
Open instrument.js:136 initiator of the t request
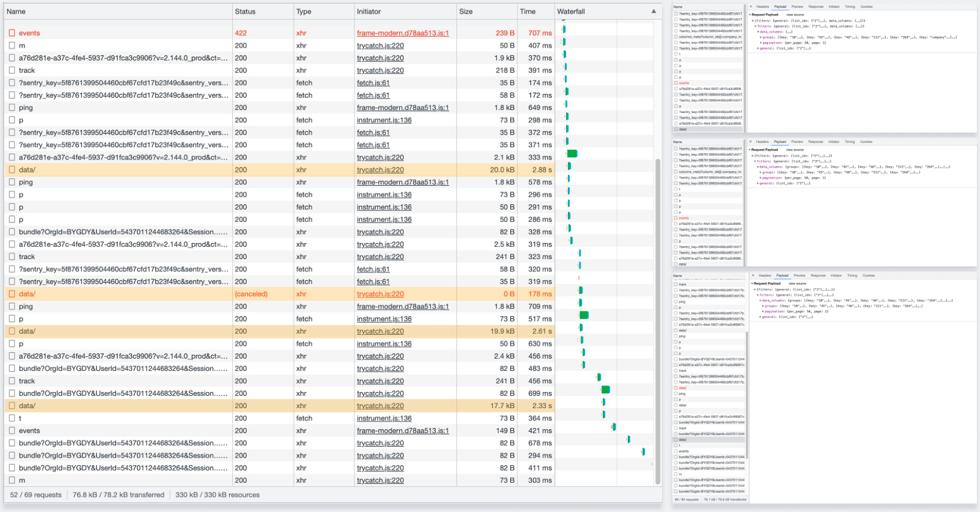point(385,419)
